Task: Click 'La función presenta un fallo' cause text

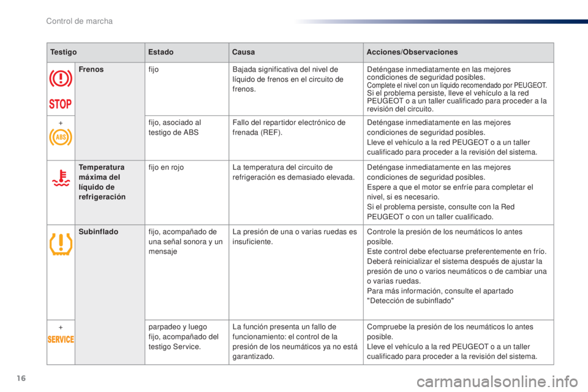Action: point(295,341)
